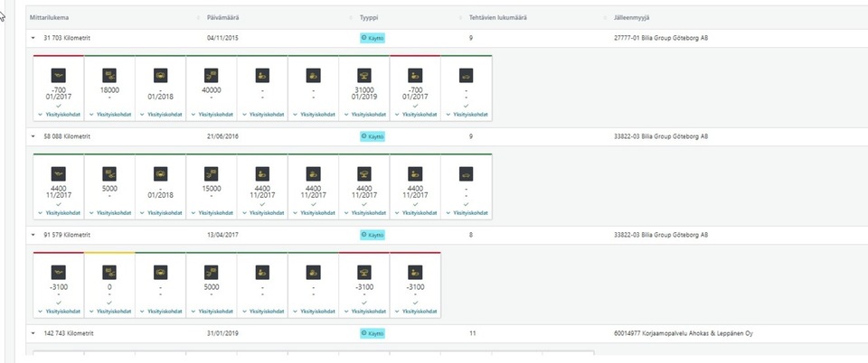Collapse the 91 579 Kilometrit row
Image resolution: width=868 pixels, height=363 pixels.
pos(33,235)
